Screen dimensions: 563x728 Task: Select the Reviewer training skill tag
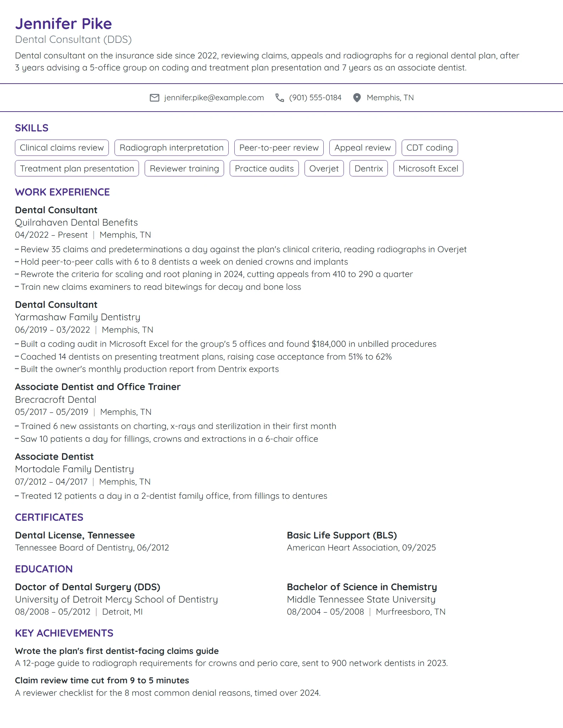184,169
